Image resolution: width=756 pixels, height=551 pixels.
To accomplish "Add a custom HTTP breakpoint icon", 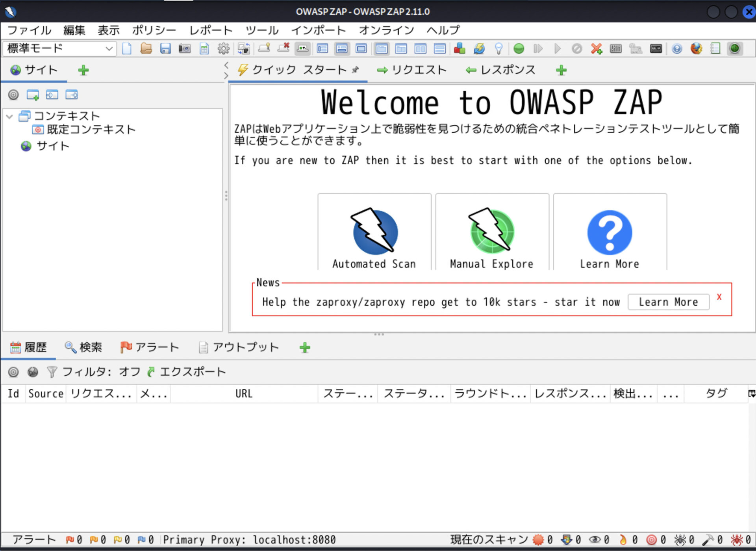I will (597, 48).
